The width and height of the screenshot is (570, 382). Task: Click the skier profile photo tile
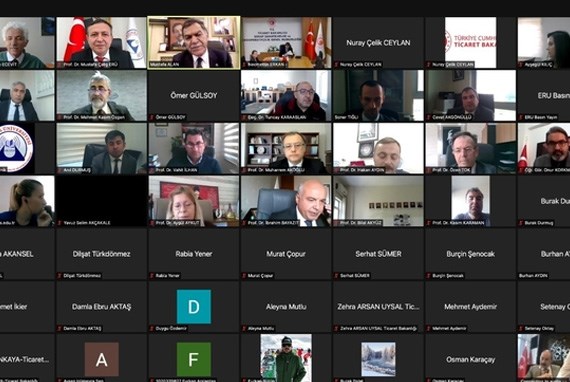[x=286, y=358]
